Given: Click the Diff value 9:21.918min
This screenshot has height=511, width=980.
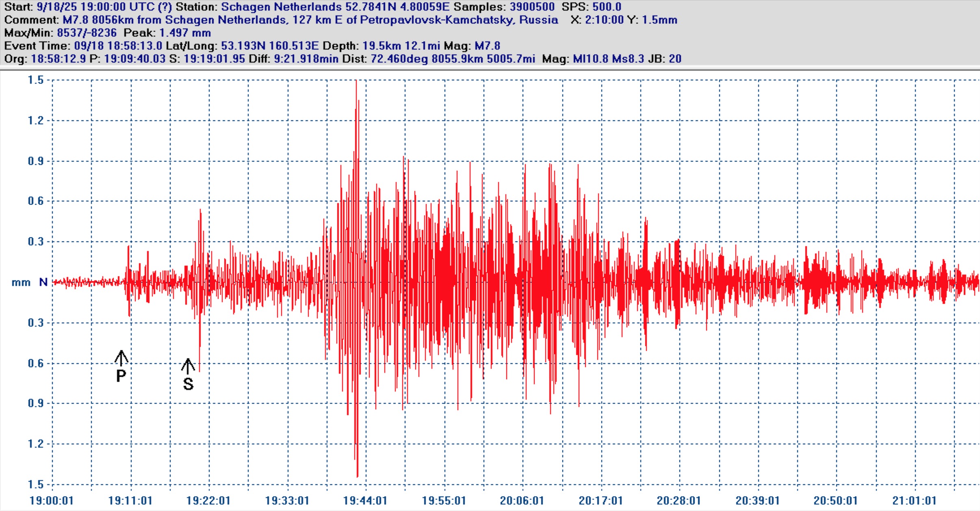Looking at the screenshot, I should (x=306, y=59).
